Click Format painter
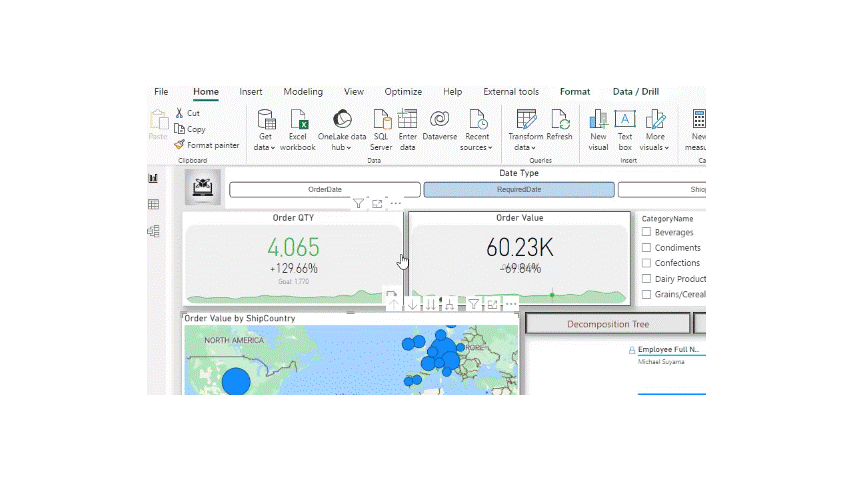This screenshot has width=853, height=480. point(207,145)
